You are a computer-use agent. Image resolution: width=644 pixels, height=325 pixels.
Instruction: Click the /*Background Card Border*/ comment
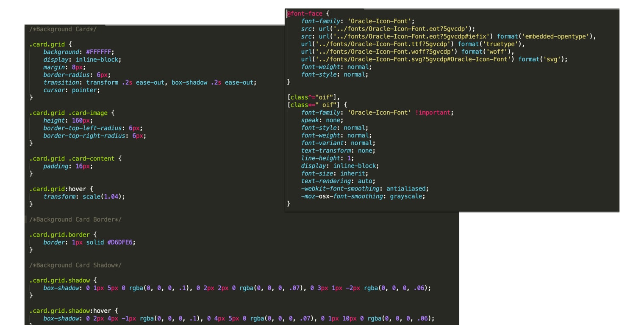tap(75, 220)
